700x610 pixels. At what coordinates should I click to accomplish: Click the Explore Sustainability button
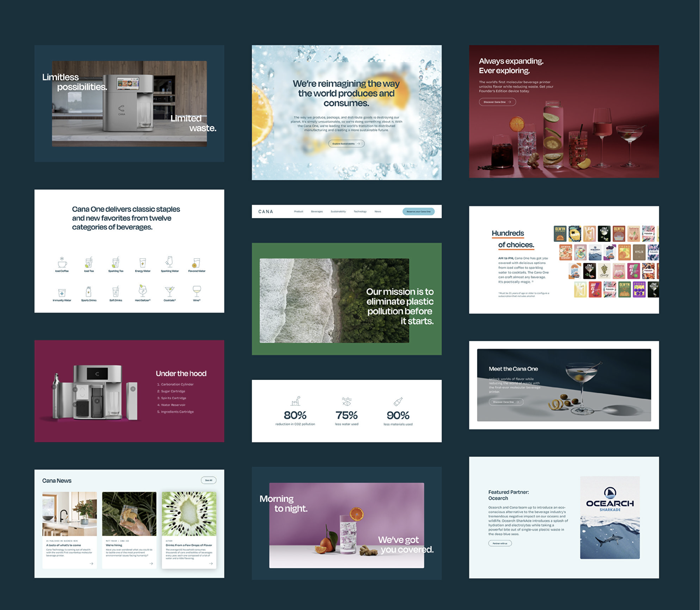click(346, 144)
